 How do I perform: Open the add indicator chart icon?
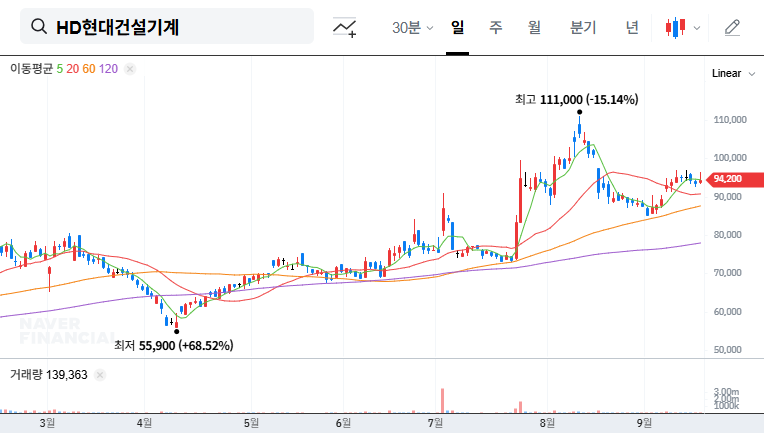344,27
